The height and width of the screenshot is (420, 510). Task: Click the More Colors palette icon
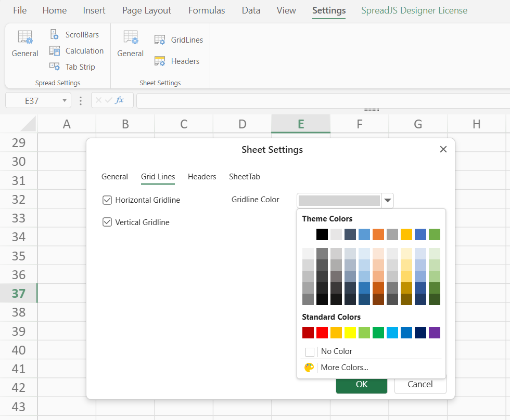(309, 367)
